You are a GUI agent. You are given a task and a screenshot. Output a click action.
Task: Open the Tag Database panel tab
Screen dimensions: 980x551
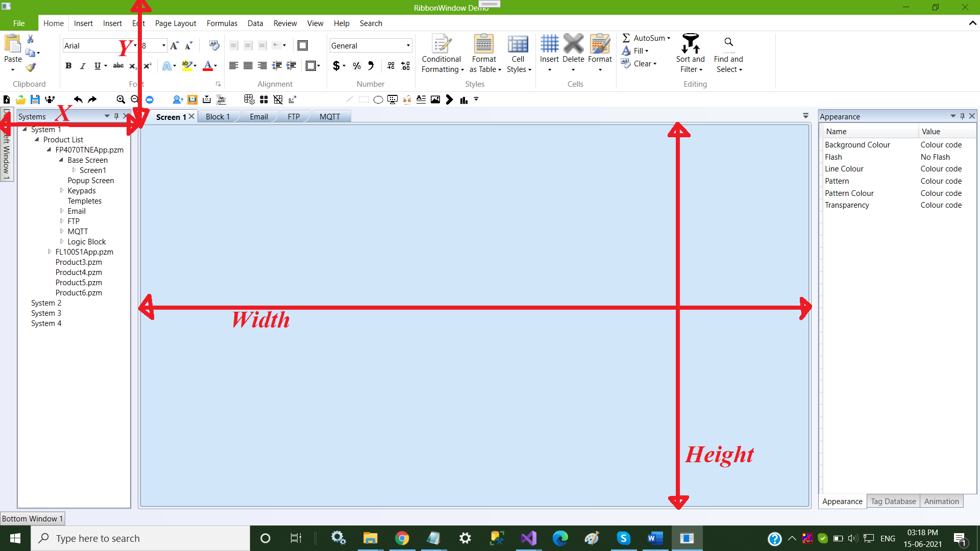coord(893,502)
